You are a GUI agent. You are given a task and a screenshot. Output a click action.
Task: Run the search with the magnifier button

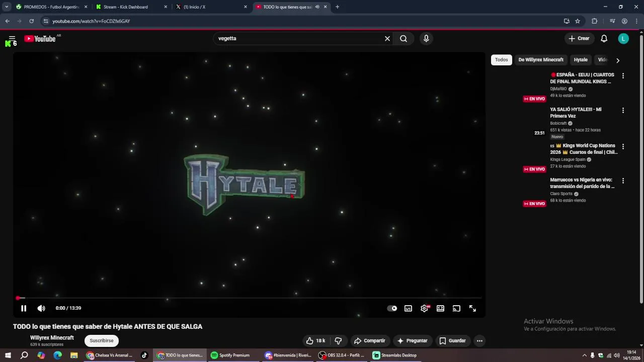click(404, 39)
